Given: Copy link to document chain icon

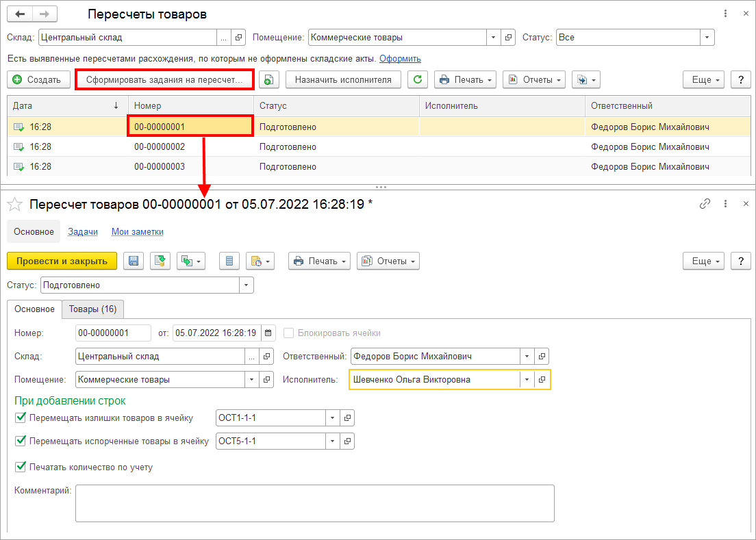Looking at the screenshot, I should (705, 204).
